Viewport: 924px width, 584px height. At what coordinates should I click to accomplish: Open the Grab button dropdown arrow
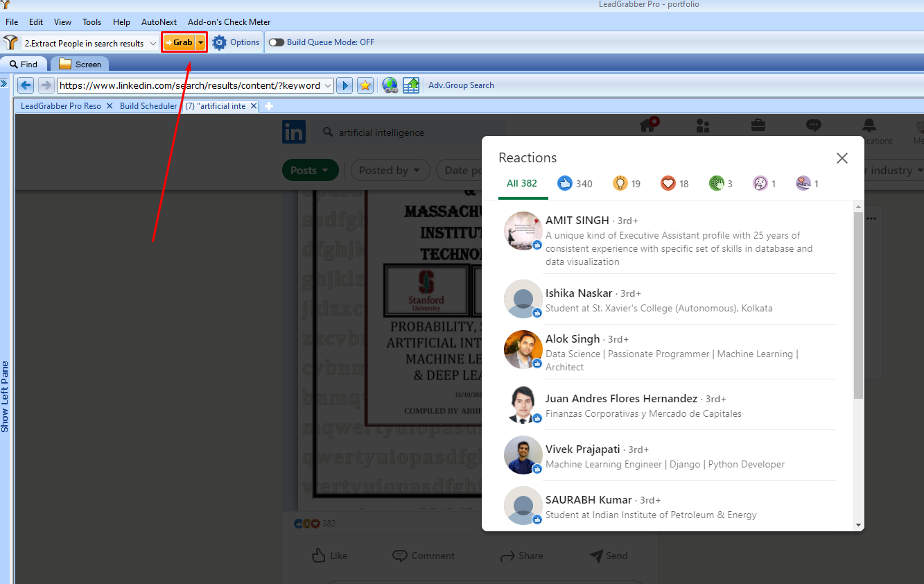click(201, 42)
